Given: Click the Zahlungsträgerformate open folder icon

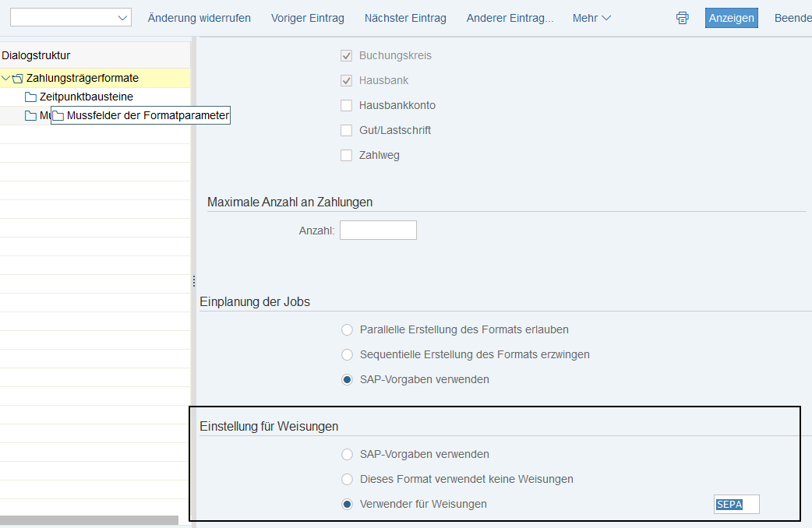Looking at the screenshot, I should click(18, 78).
